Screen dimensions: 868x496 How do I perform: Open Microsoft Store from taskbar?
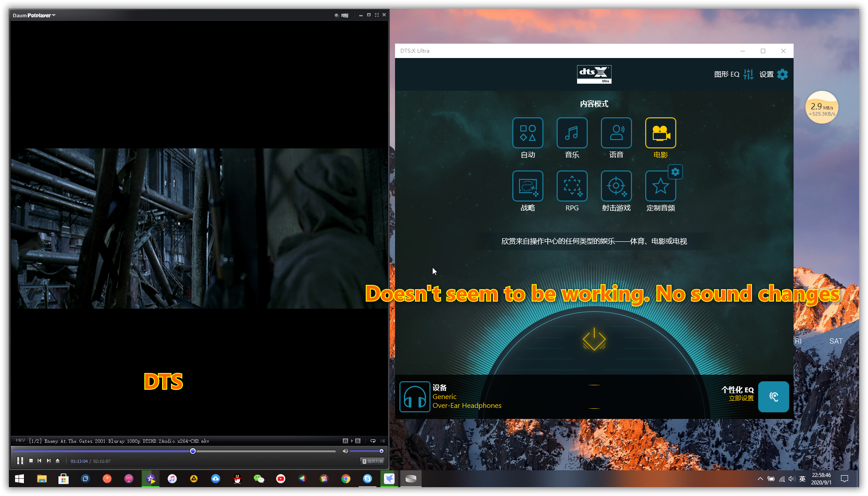[63, 479]
